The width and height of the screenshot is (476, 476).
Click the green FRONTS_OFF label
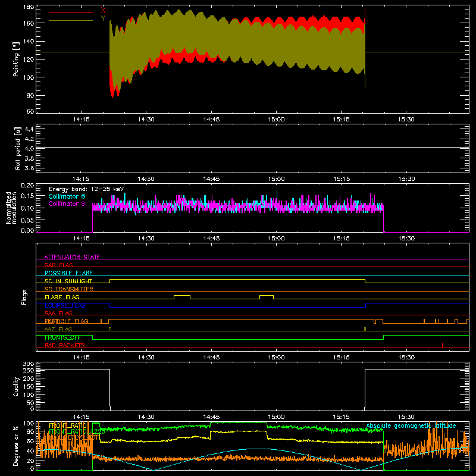coord(62,337)
